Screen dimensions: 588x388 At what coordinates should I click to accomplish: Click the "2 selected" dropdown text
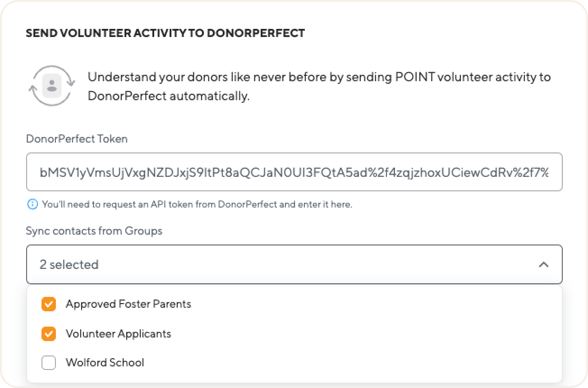(x=69, y=265)
